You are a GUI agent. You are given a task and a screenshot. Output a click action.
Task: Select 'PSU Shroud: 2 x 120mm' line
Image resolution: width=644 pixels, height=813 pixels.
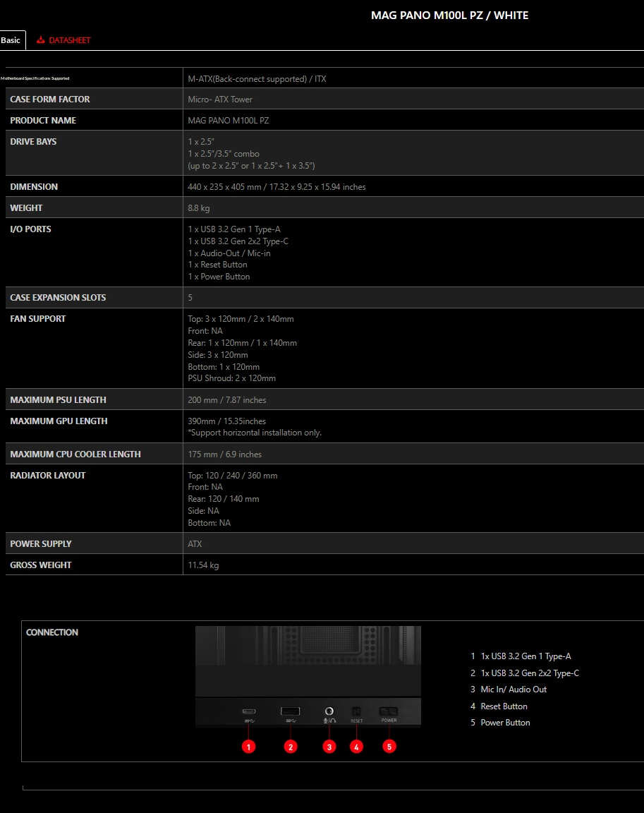tap(231, 378)
